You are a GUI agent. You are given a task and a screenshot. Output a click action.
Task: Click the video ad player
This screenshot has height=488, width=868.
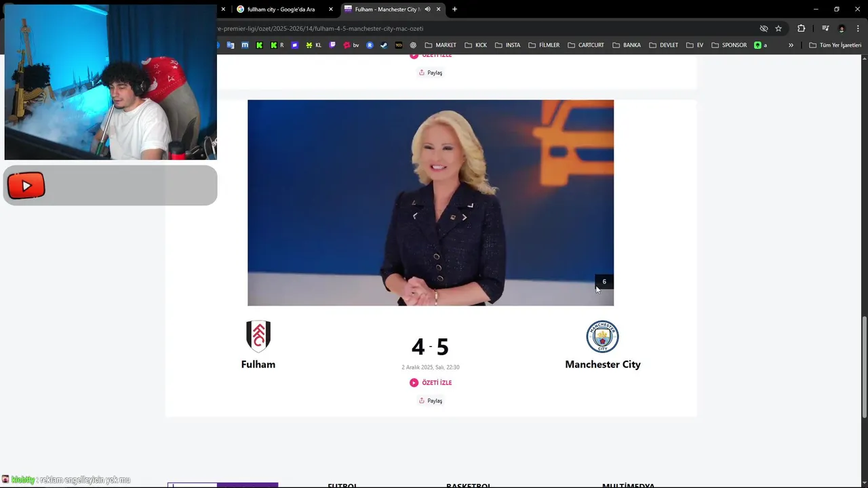click(x=431, y=203)
